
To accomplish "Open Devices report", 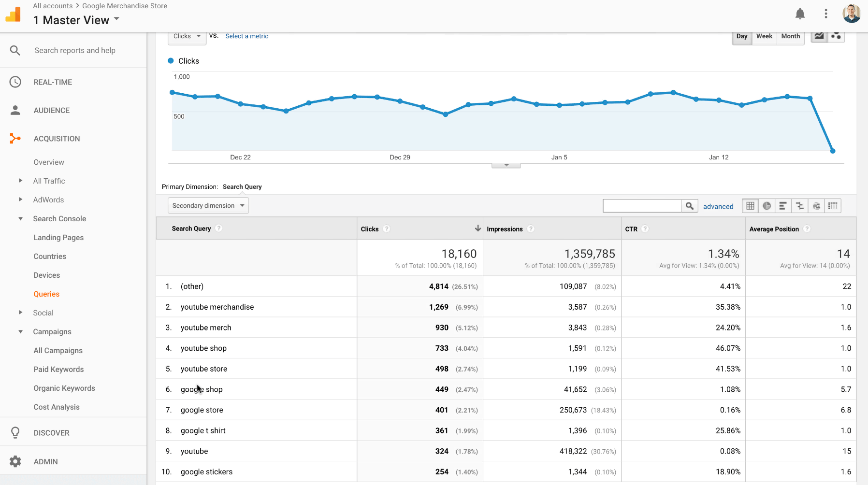I will pos(47,275).
